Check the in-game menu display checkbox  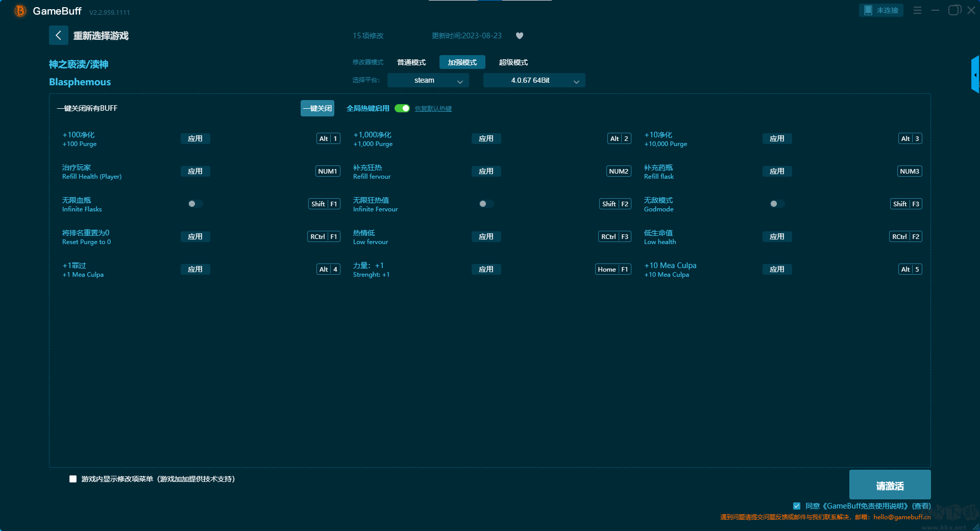73,479
